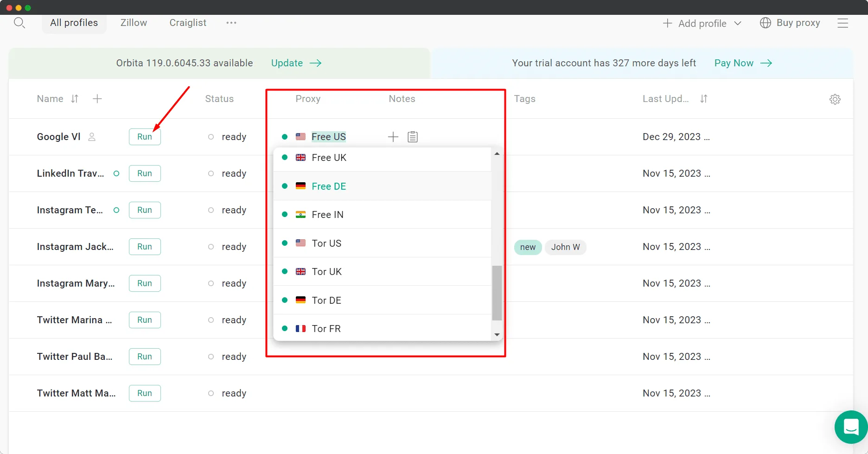Click the Tags column header
868x454 pixels.
click(x=524, y=99)
